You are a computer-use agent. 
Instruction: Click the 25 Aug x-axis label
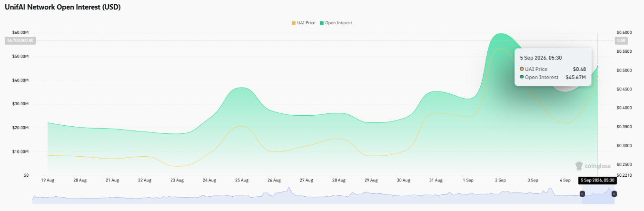click(242, 181)
